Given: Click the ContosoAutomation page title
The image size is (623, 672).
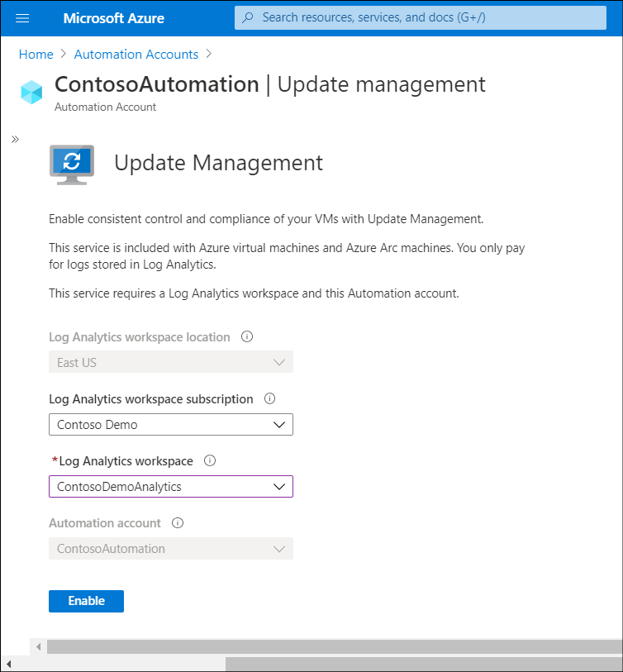Looking at the screenshot, I should 157,84.
